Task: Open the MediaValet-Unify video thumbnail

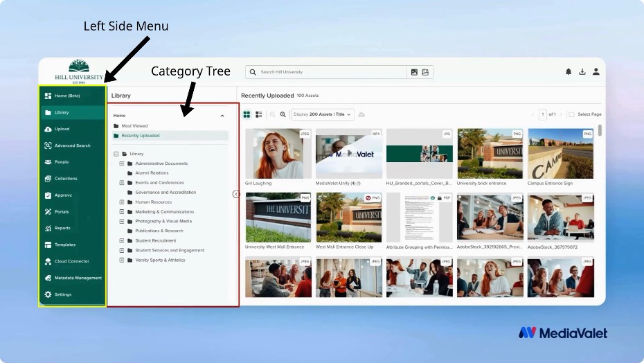Action: coord(349,153)
